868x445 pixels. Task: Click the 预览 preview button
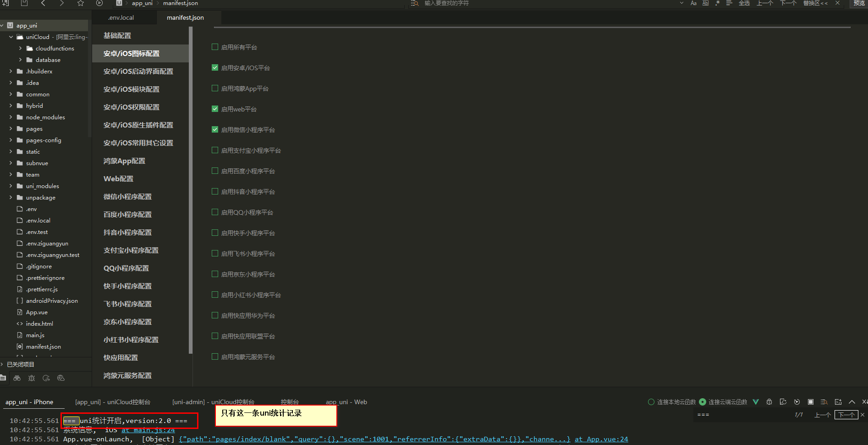point(859,3)
